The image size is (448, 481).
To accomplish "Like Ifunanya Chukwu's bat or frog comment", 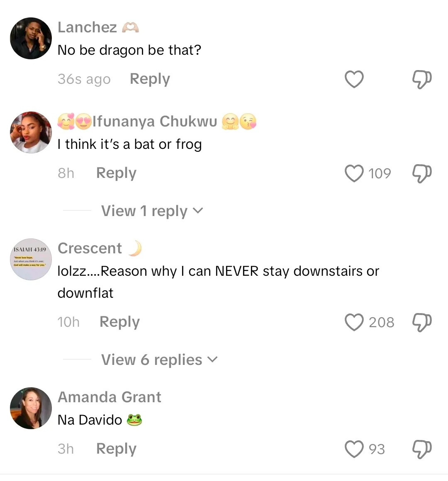I will (354, 173).
